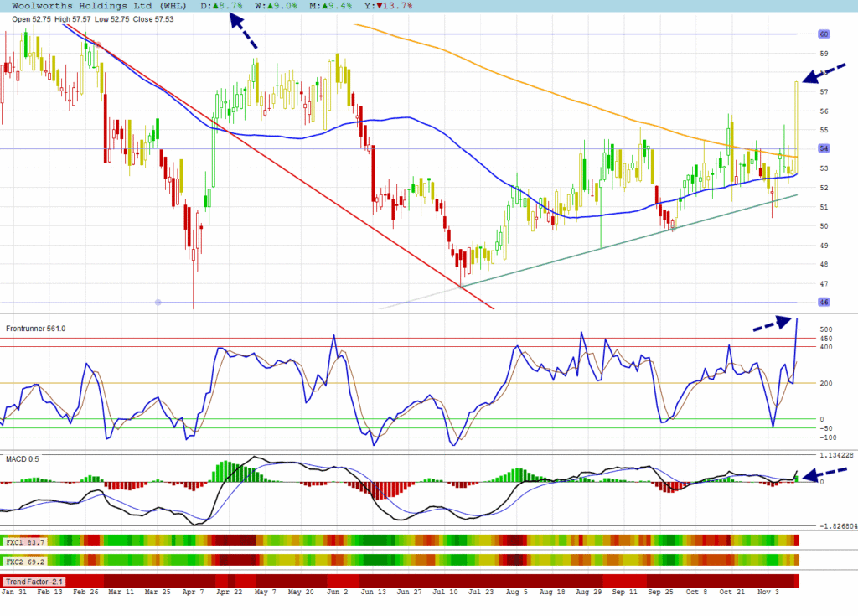Click the MACD 0.5 indicator label
The height and width of the screenshot is (616, 858).
22,459
